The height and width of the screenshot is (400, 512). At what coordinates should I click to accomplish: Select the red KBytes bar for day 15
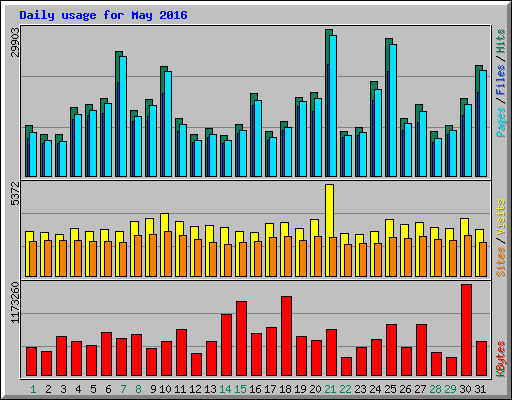pos(241,339)
